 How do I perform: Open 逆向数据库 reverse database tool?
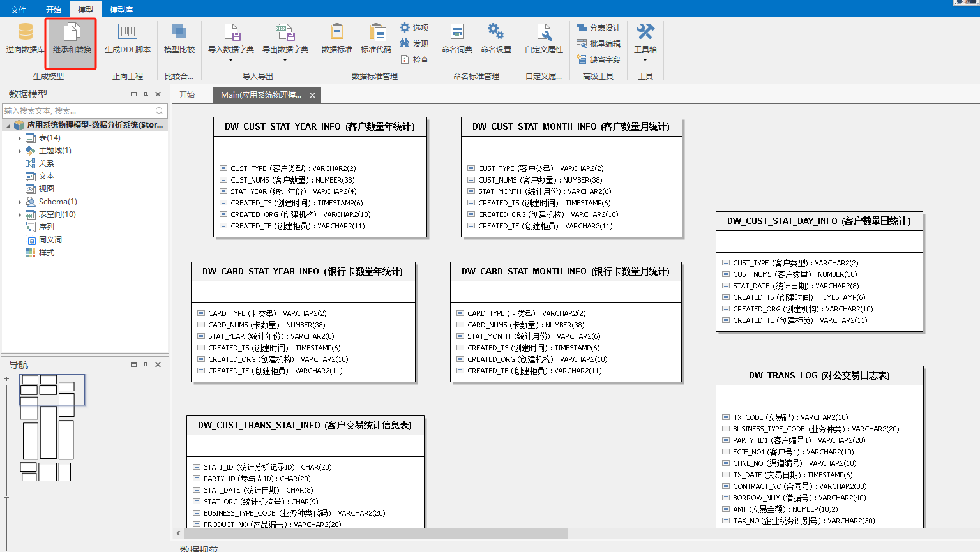[x=26, y=38]
